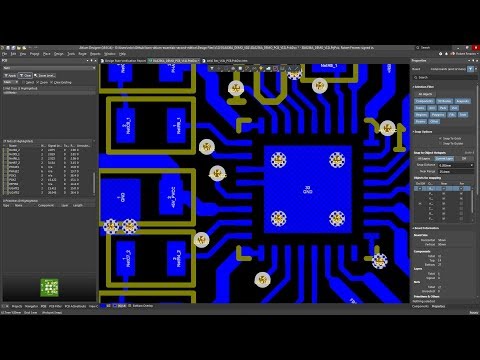The width and height of the screenshot is (480, 360).
Task: Collapse the Snap Options section
Action: coord(413,132)
